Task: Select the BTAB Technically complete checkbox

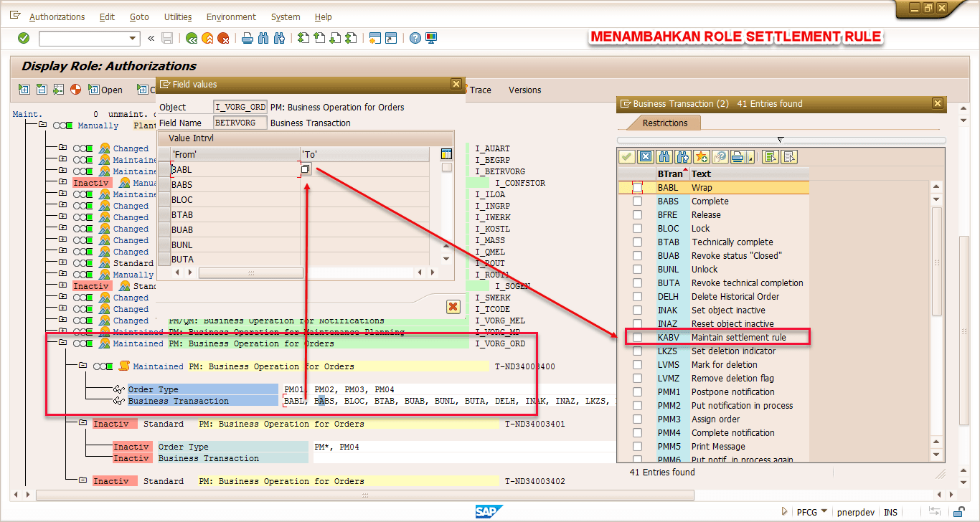Action: click(637, 242)
